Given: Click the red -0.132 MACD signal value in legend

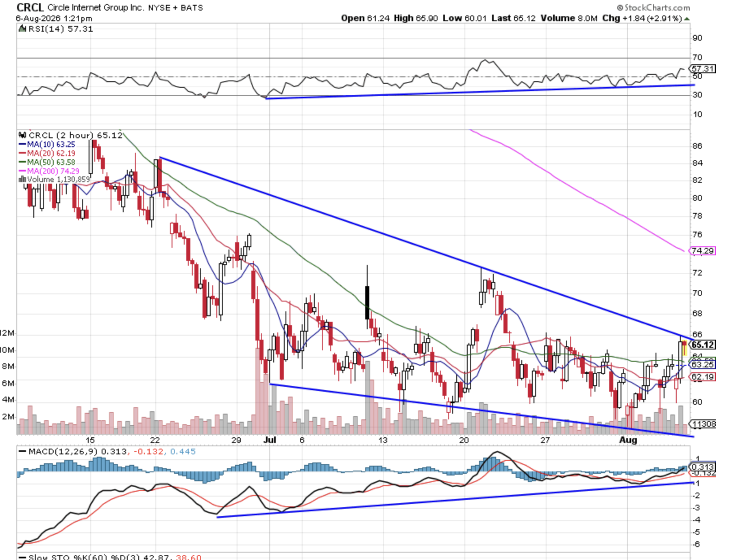Looking at the screenshot, I should click(x=148, y=451).
